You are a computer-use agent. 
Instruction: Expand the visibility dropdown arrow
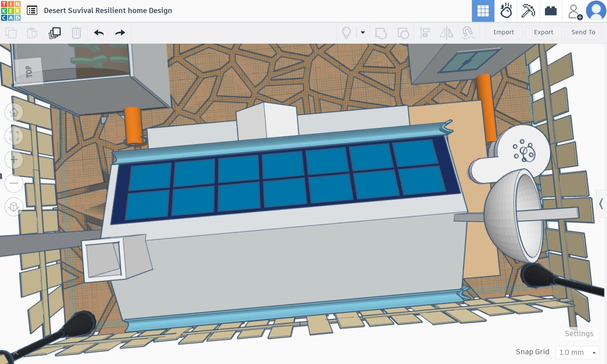tap(363, 32)
